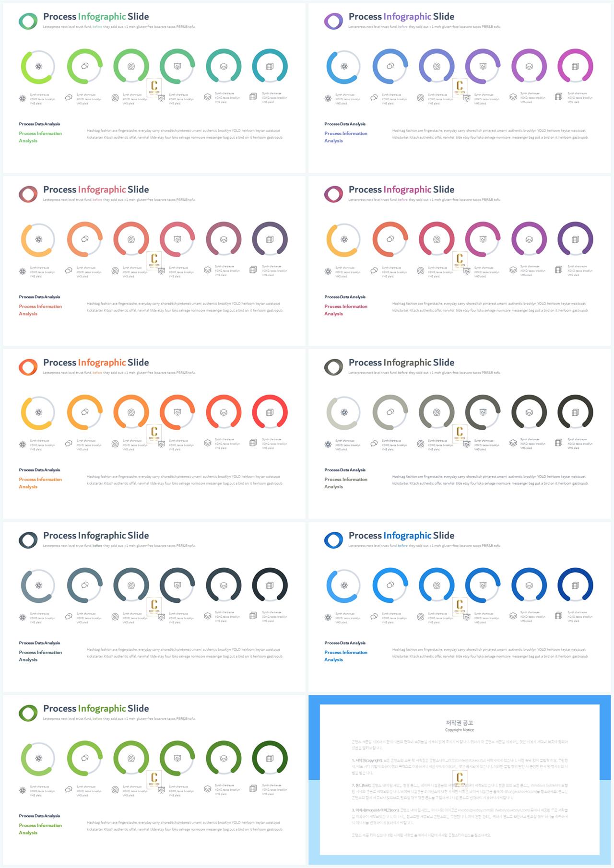Screen dimensions: 614x868
Task: Click the presentation board icon in the dark slate ring
Action: [x=177, y=585]
